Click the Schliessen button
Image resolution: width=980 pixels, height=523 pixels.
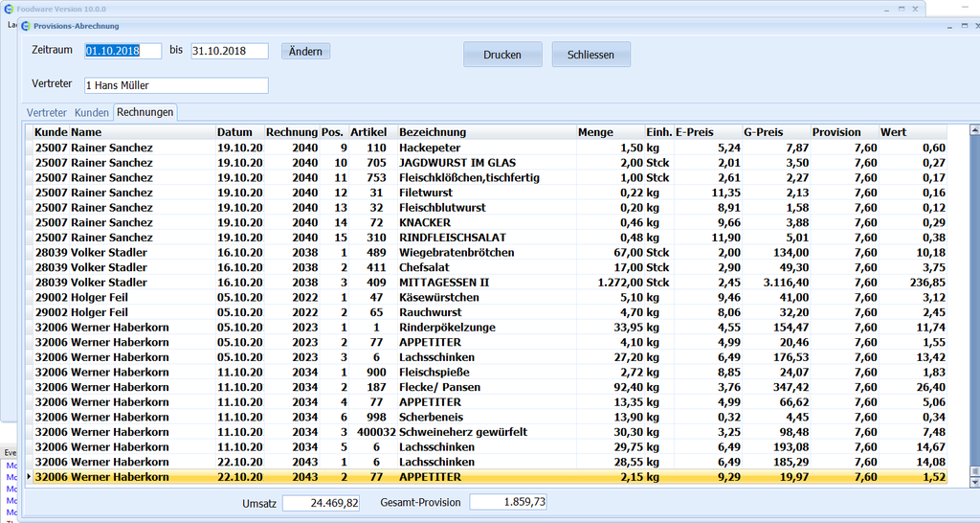(x=590, y=55)
